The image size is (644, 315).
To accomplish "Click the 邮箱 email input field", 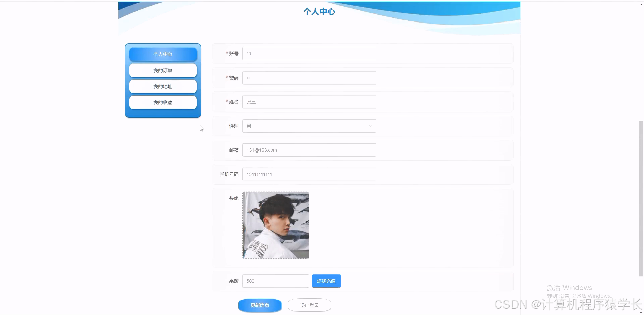I will click(x=309, y=150).
